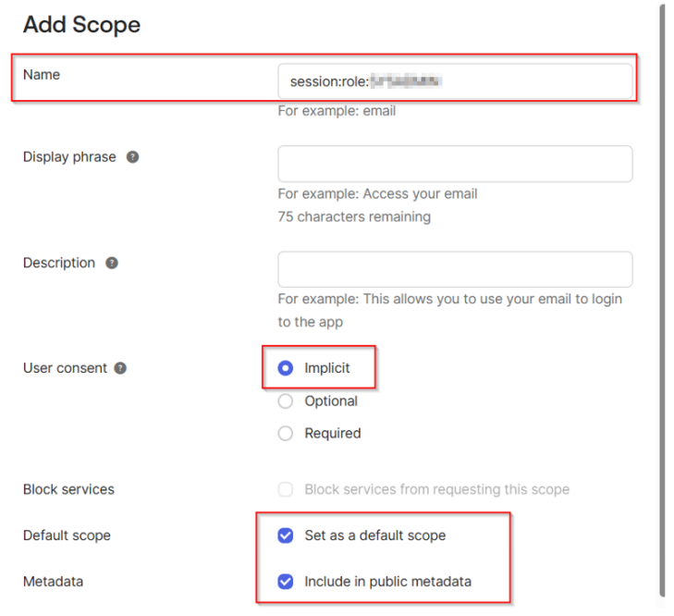Screen dimensions: 674x616
Task: Click the Description help icon
Action: 112,263
